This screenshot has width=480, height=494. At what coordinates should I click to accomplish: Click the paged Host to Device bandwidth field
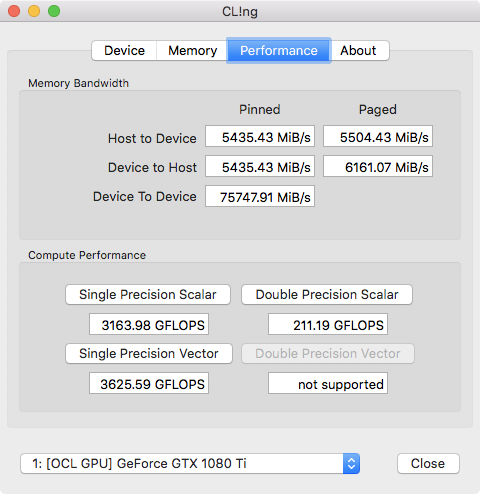378,136
